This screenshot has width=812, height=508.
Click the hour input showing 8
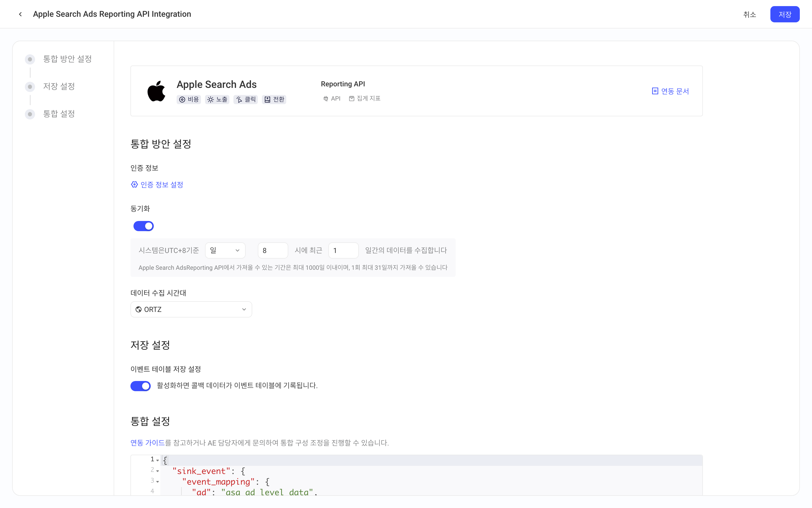[x=273, y=250]
